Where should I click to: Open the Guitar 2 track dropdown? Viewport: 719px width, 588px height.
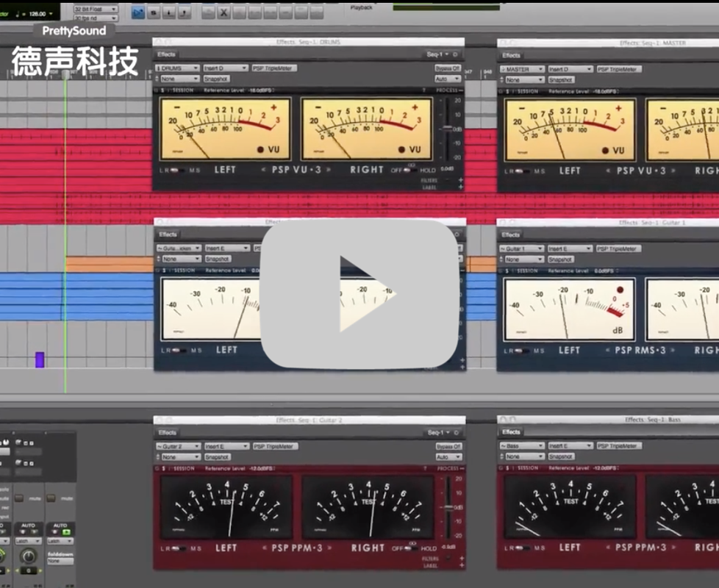179,446
